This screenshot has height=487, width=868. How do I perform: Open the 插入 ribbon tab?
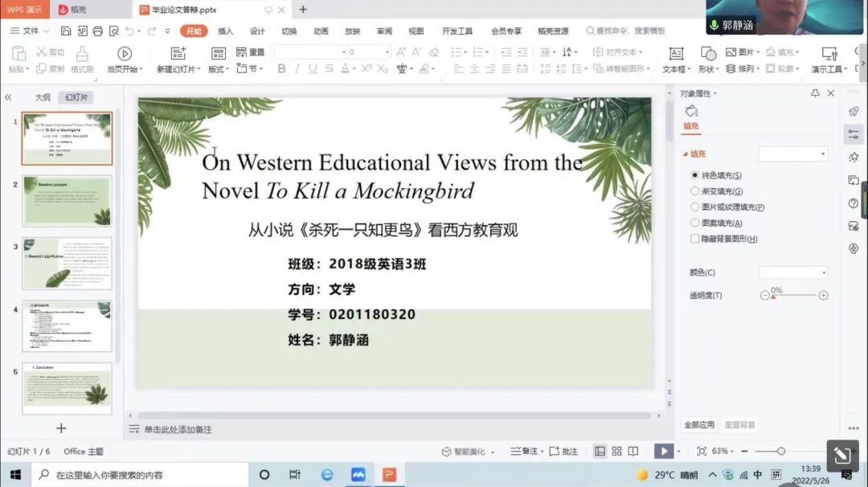point(226,31)
